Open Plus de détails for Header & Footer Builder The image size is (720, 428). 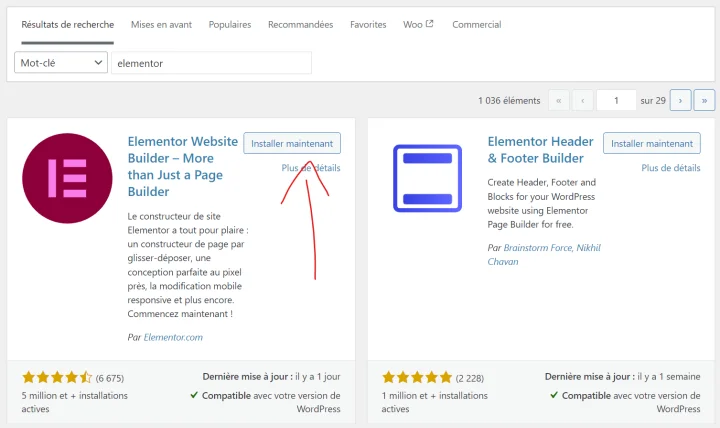[x=671, y=168]
